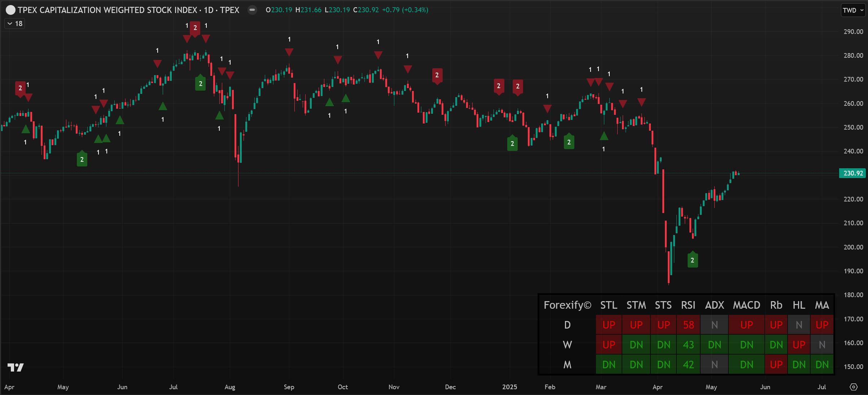
Task: Open the TWD currency dropdown
Action: pos(853,10)
